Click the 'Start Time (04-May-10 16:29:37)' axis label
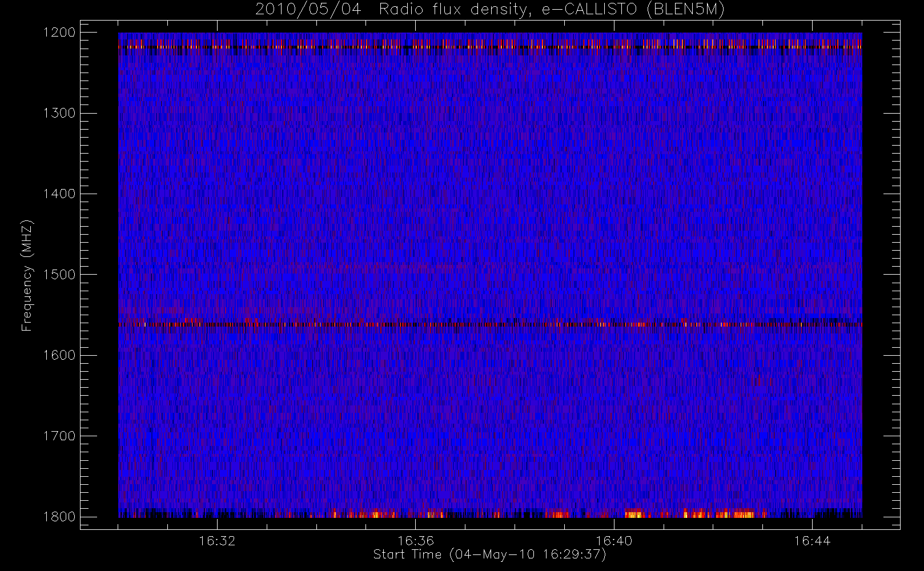This screenshot has height=571, width=924. coord(489,554)
